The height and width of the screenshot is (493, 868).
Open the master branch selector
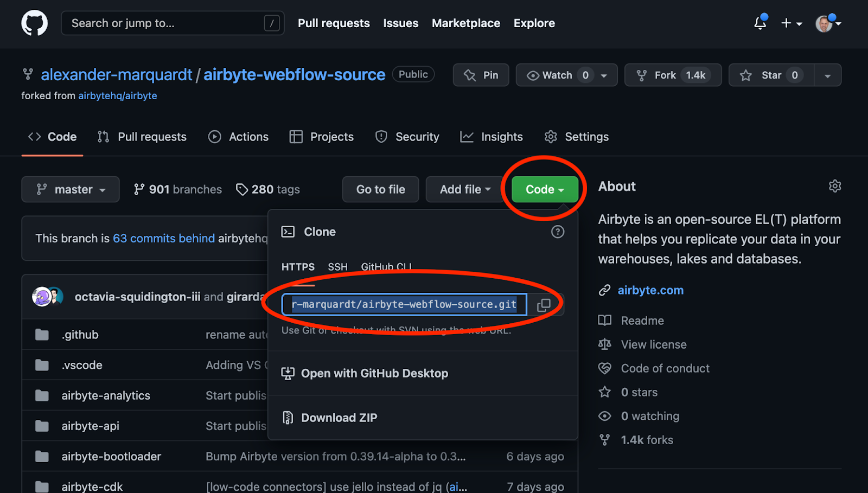click(x=70, y=189)
